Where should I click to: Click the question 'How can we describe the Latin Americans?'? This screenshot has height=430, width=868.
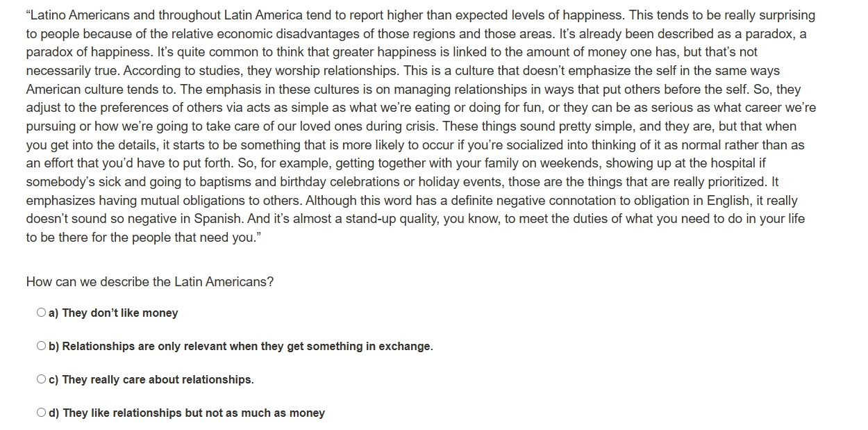click(150, 282)
